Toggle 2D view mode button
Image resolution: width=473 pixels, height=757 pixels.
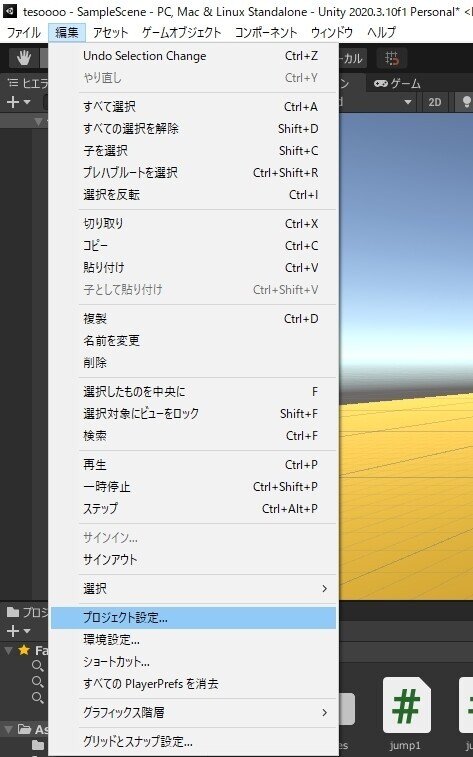click(x=434, y=102)
